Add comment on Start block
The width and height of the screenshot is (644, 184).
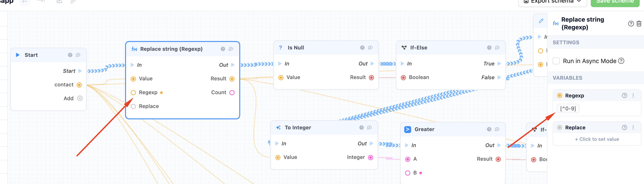(x=78, y=55)
